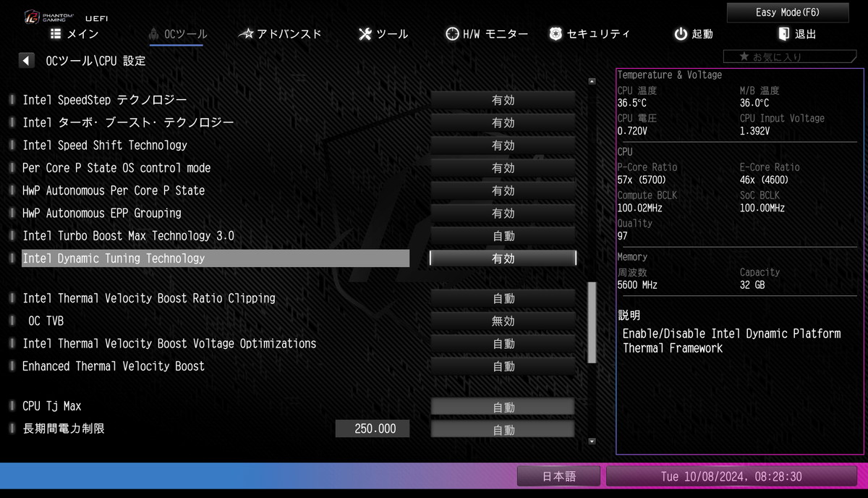Change HwP Autonomous Per Core P State value
The width and height of the screenshot is (868, 498).
pyautogui.click(x=503, y=190)
